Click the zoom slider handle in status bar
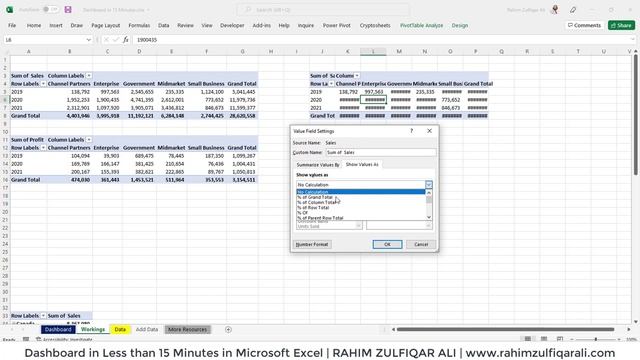 596,339
